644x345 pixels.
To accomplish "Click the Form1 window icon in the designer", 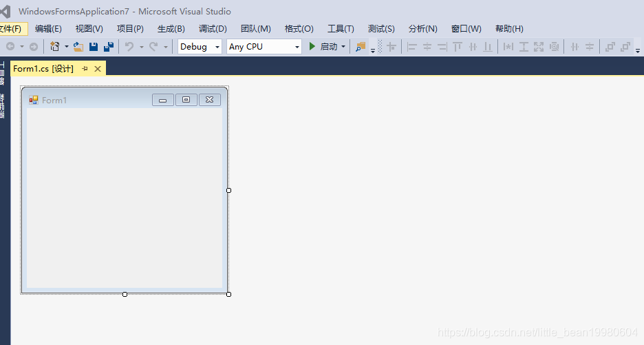I will click(x=33, y=100).
